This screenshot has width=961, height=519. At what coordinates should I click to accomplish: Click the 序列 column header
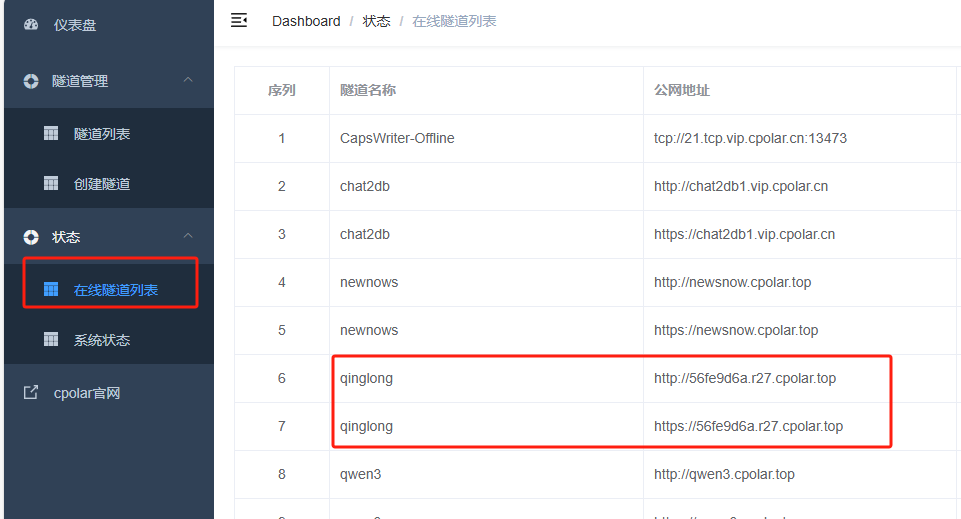(x=281, y=91)
